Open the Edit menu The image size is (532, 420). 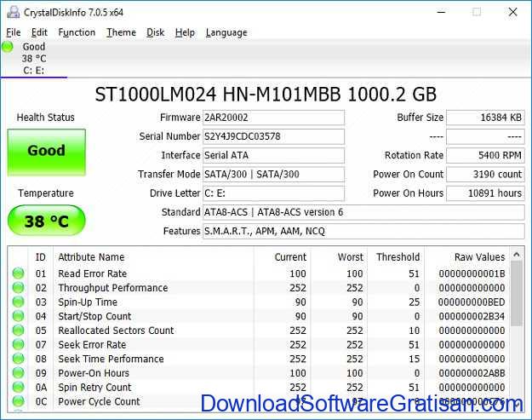tap(39, 32)
